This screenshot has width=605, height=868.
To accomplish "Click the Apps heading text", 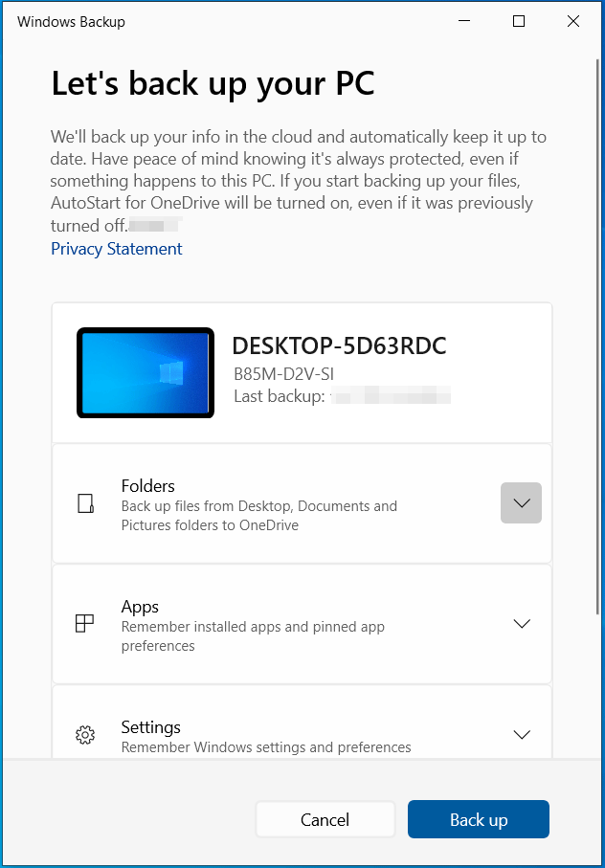I will tap(140, 608).
